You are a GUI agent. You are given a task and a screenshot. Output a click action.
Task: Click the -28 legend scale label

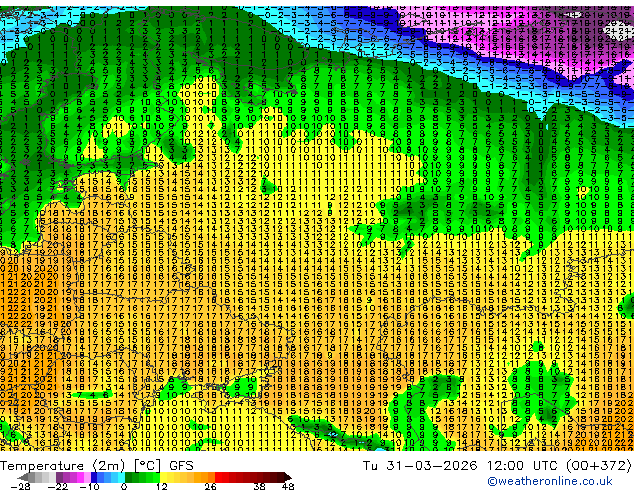(x=20, y=486)
